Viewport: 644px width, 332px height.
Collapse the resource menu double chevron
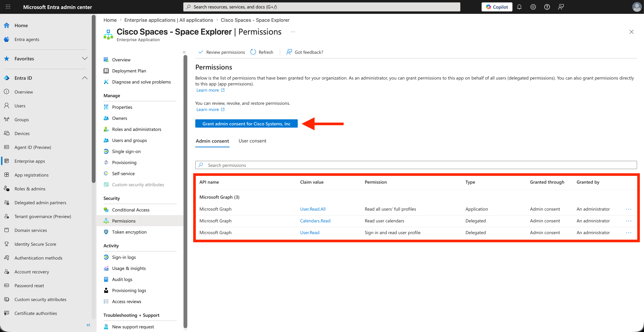tap(184, 52)
